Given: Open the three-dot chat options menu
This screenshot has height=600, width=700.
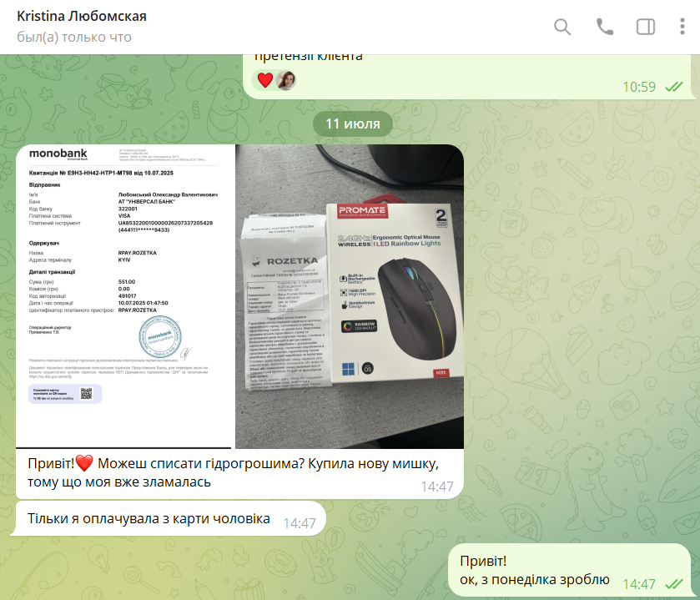Looking at the screenshot, I should (682, 27).
